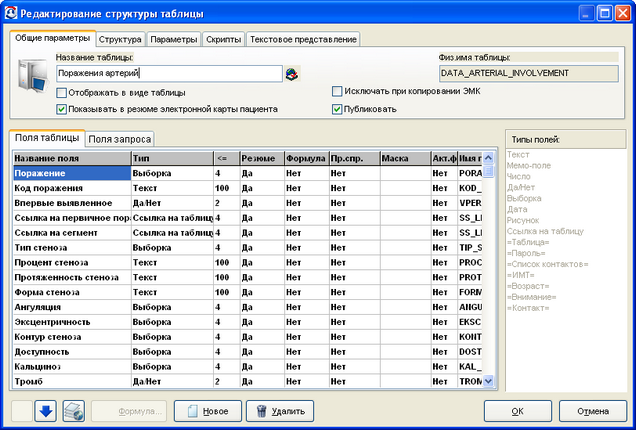Click the 'Удалить' button
636x430 pixels.
(280, 411)
